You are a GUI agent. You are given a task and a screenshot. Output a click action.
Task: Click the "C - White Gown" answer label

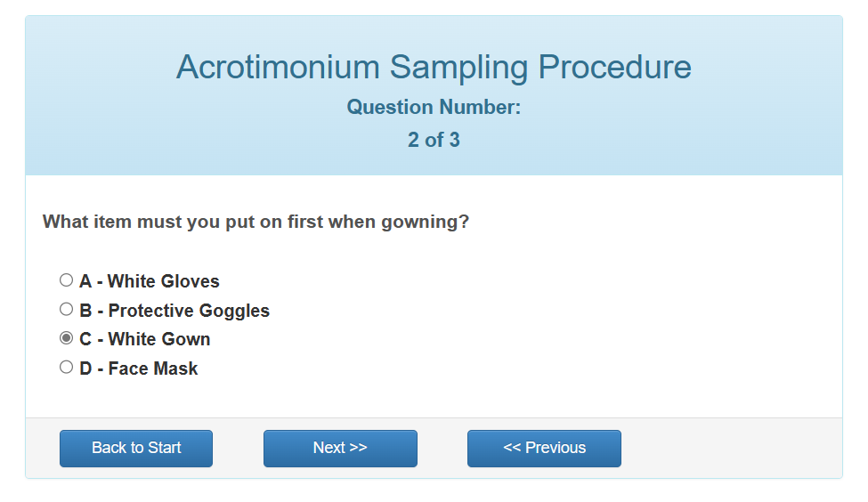(x=144, y=339)
